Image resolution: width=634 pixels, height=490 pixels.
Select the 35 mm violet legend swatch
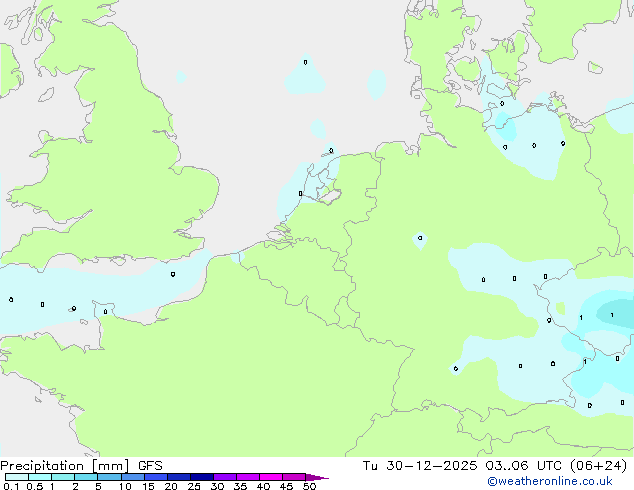coord(247,477)
